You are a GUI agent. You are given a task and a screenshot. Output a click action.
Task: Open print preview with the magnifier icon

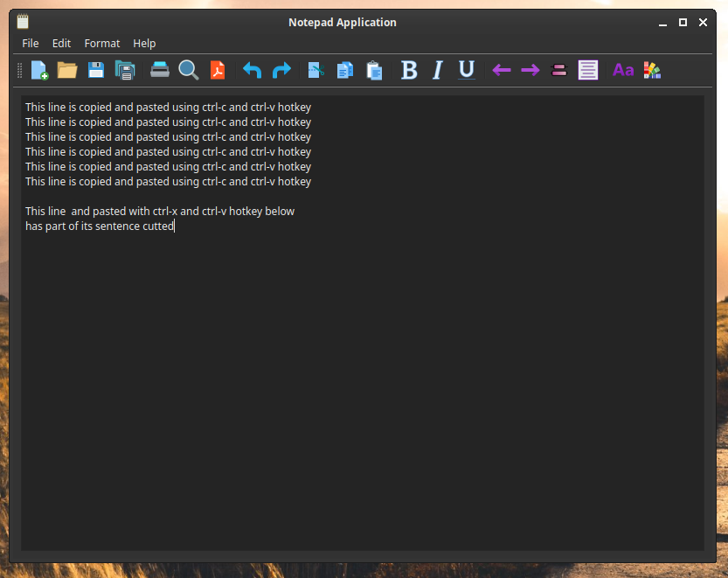pos(188,70)
